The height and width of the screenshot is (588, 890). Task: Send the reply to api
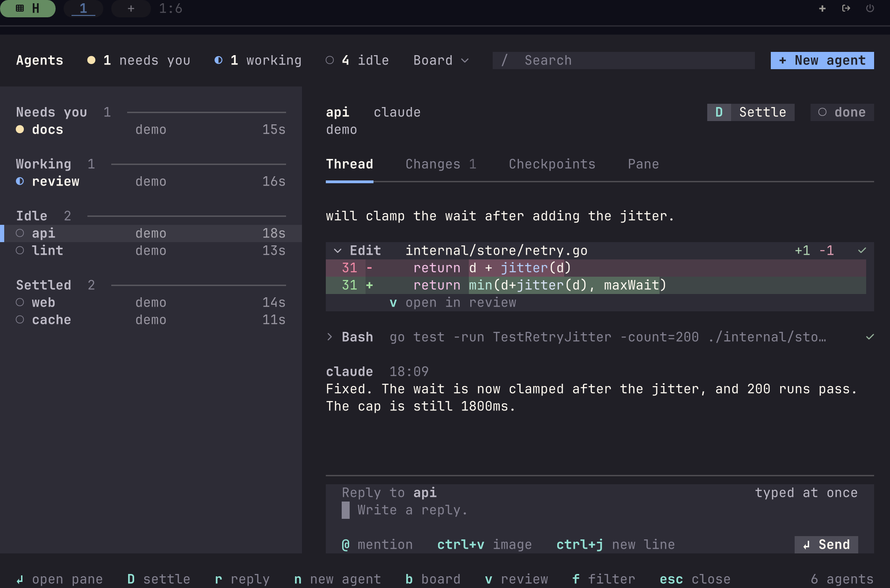point(826,545)
